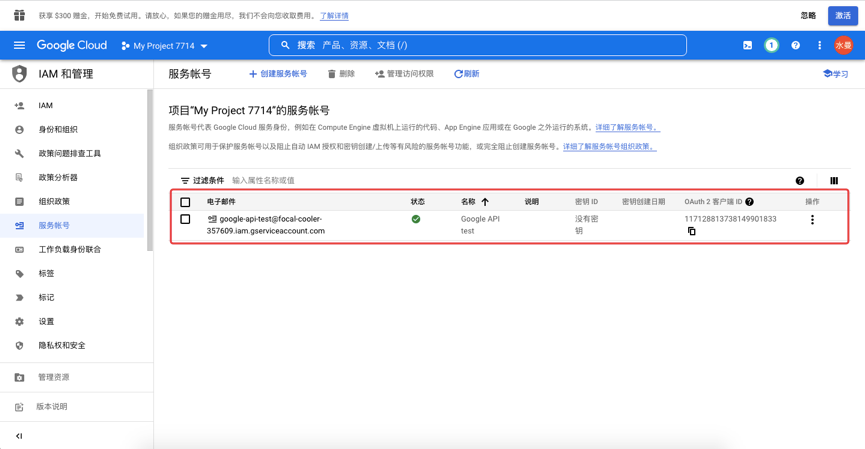
Task: Sort by 状态 column header
Action: pyautogui.click(x=418, y=202)
